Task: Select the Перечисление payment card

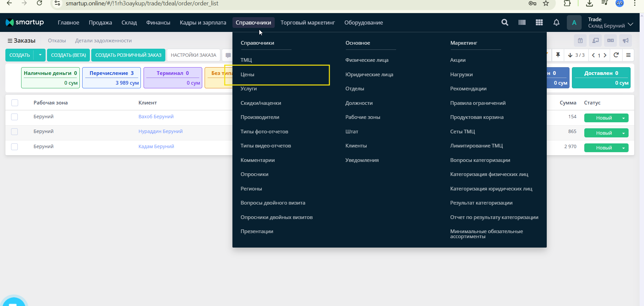Action: (111, 78)
